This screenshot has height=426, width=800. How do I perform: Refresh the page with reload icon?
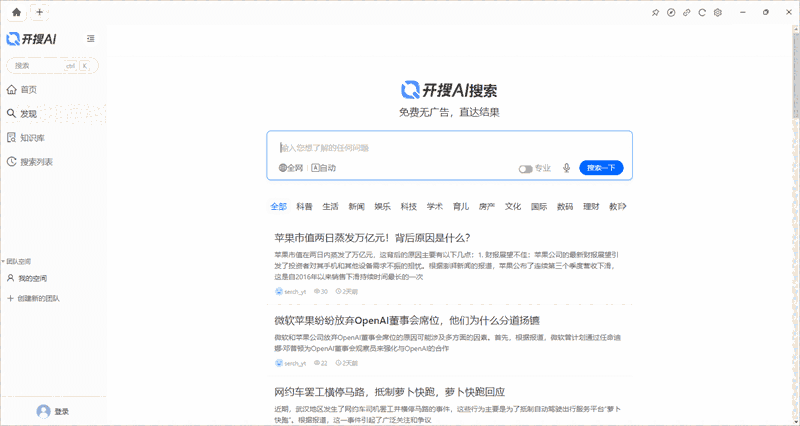(702, 13)
